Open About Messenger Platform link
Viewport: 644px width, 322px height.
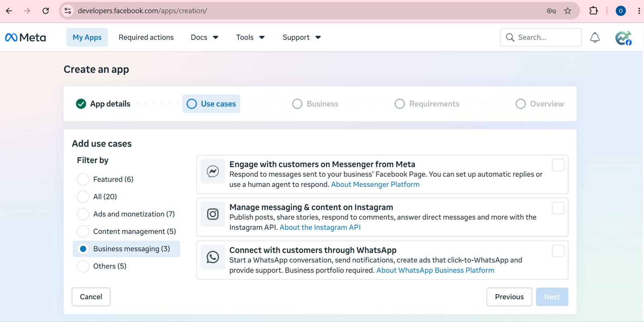pyautogui.click(x=375, y=184)
